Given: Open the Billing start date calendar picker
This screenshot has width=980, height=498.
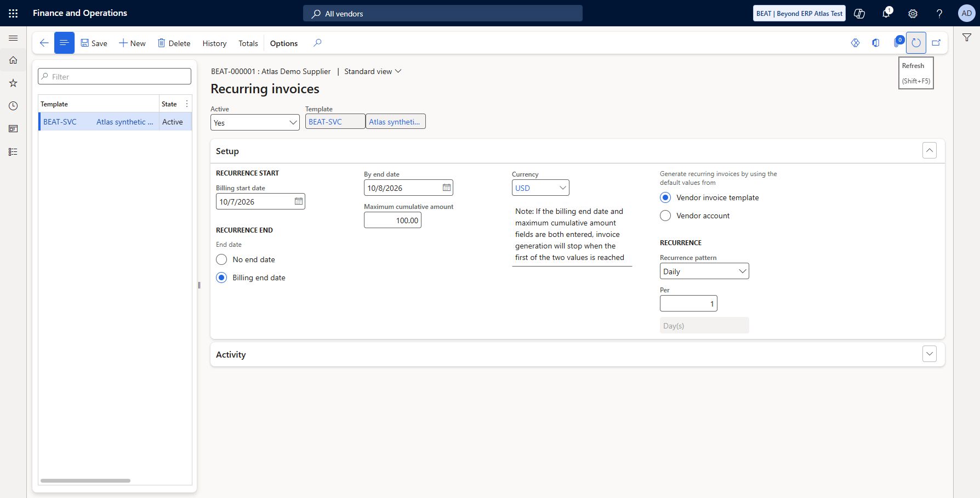Looking at the screenshot, I should click(299, 201).
